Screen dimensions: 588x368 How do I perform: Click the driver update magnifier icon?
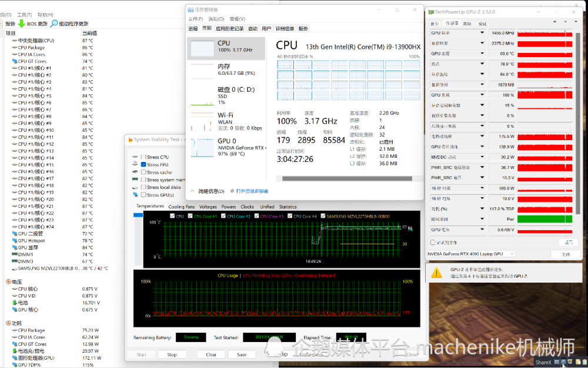coord(54,24)
